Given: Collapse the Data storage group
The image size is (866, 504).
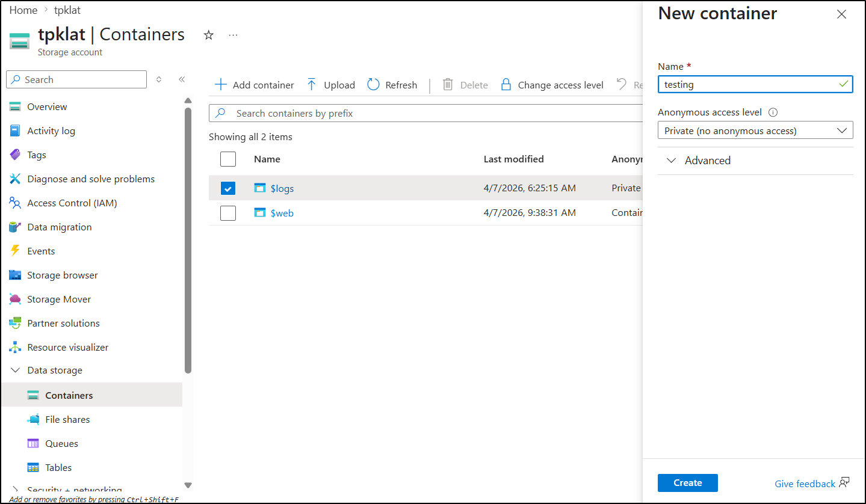Looking at the screenshot, I should pos(16,370).
